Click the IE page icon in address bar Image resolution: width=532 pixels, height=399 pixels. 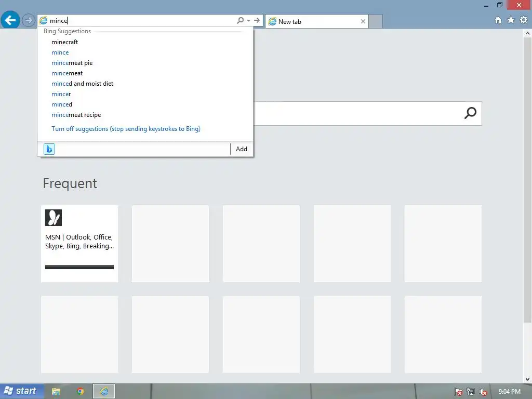point(44,20)
